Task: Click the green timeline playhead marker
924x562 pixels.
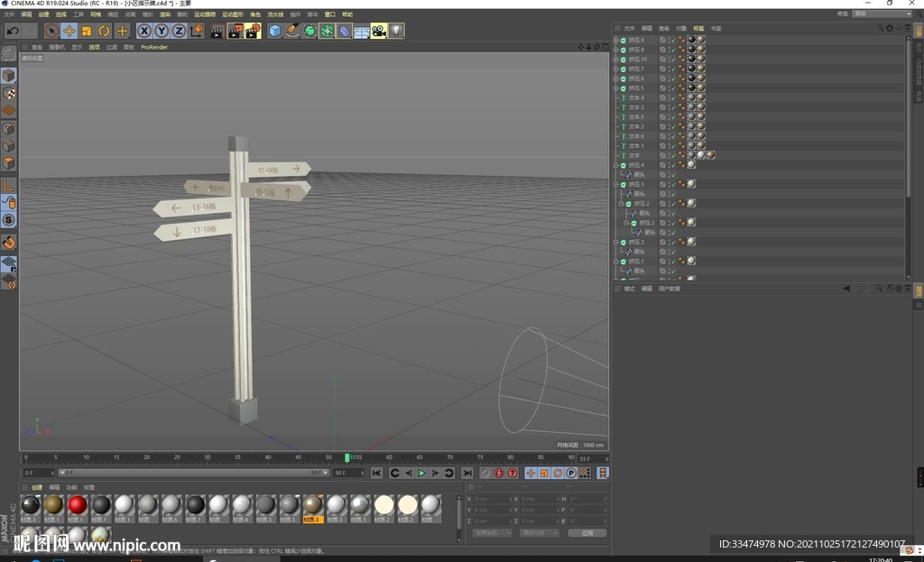Action: tap(346, 457)
